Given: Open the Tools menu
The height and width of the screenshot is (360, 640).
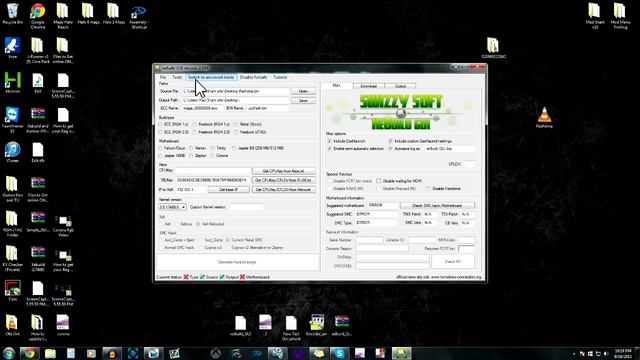Looking at the screenshot, I should tap(177, 77).
